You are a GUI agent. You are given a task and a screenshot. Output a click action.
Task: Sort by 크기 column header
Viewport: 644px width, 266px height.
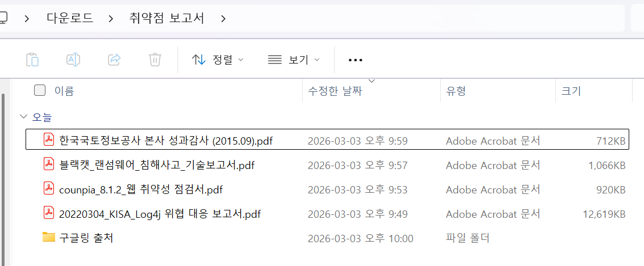point(571,91)
